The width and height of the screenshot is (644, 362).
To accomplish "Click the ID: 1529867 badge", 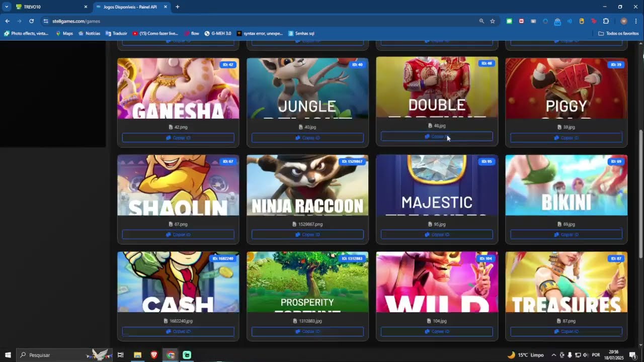I will pos(352,161).
